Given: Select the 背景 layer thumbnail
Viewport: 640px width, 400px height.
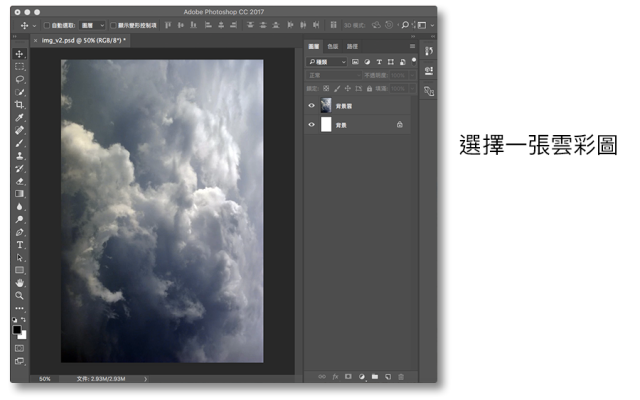Looking at the screenshot, I should [x=326, y=125].
